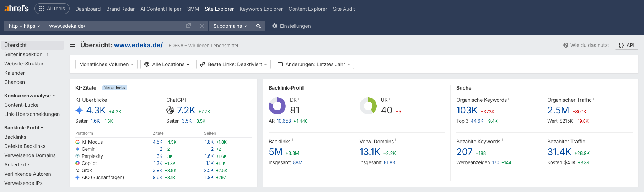Collapse the Konkurrenzanalyse section
Viewport: 644px width, 192px height.
[30, 96]
